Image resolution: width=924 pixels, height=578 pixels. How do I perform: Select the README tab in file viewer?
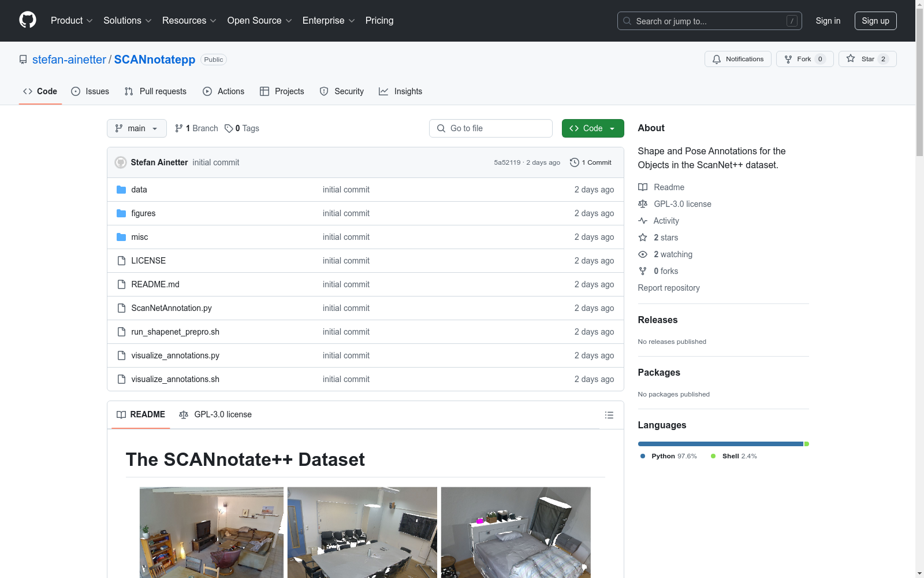coord(141,414)
